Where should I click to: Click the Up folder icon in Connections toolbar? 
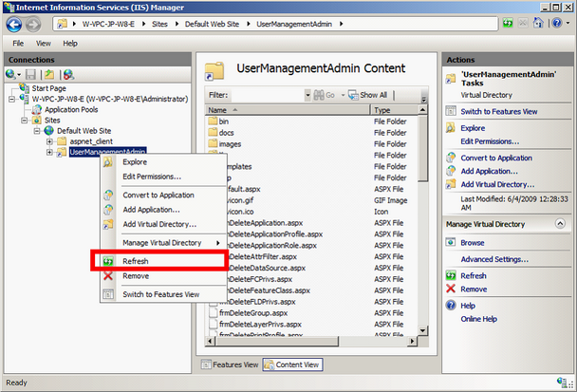(49, 74)
